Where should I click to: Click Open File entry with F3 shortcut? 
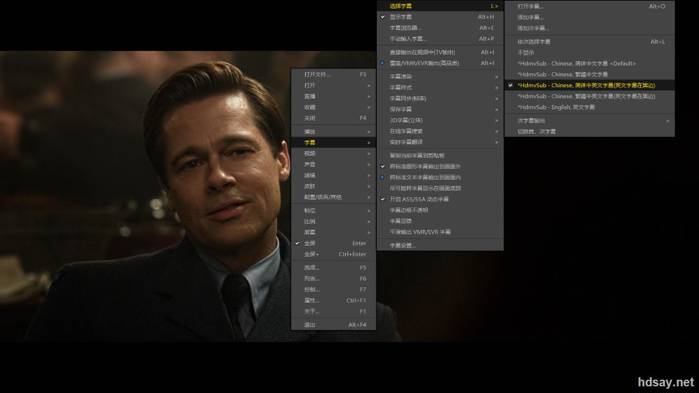pyautogui.click(x=333, y=74)
